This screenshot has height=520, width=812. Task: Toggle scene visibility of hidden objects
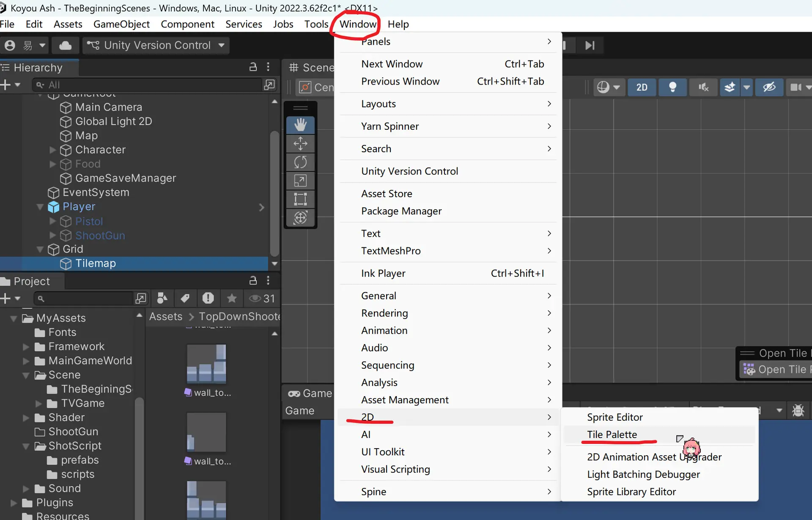point(769,87)
